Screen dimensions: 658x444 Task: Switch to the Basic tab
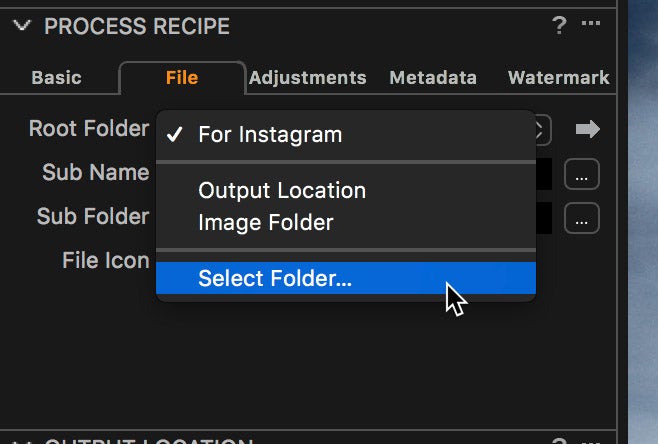[56, 78]
